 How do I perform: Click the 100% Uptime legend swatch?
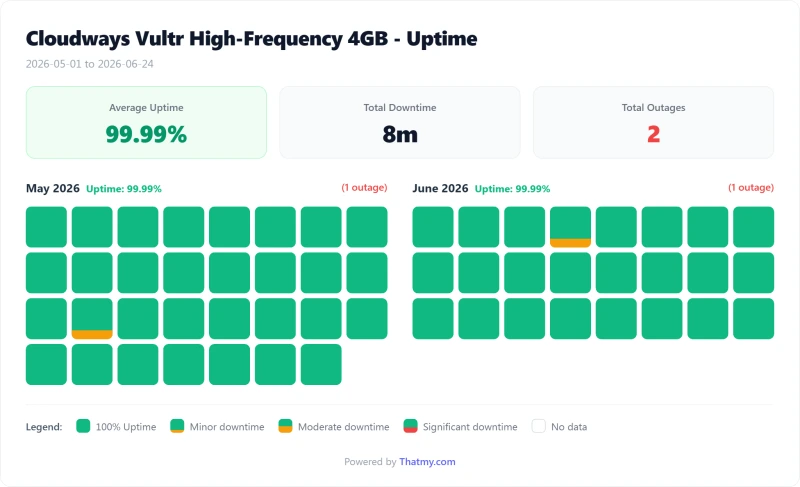pos(83,426)
